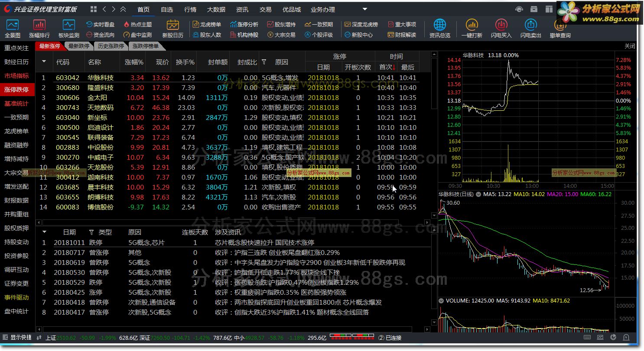Open 实时看盘 real-time watch
This screenshot has height=351, width=644.
(x=101, y=25)
